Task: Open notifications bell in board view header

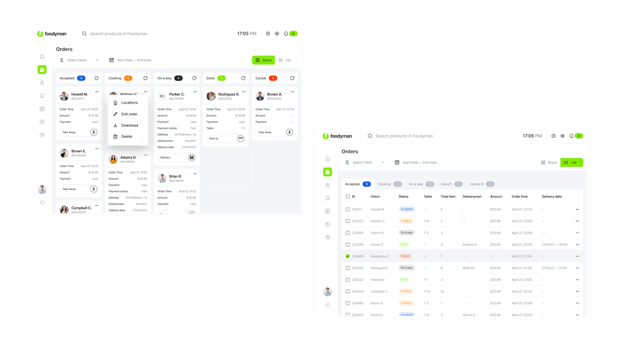Action: pyautogui.click(x=286, y=34)
